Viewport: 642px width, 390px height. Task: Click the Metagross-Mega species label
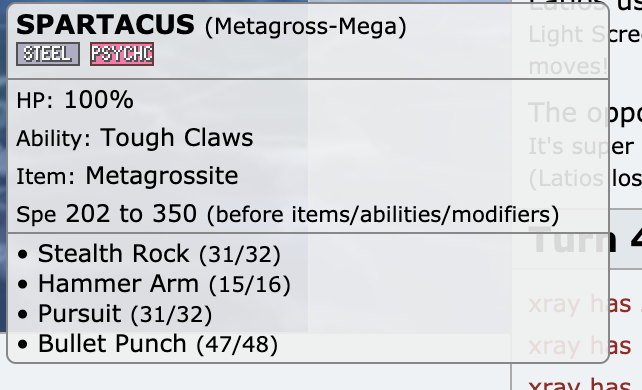click(x=305, y=27)
